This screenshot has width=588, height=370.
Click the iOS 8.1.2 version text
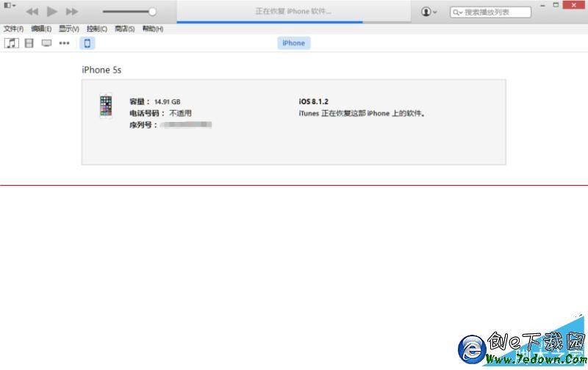[x=314, y=101]
